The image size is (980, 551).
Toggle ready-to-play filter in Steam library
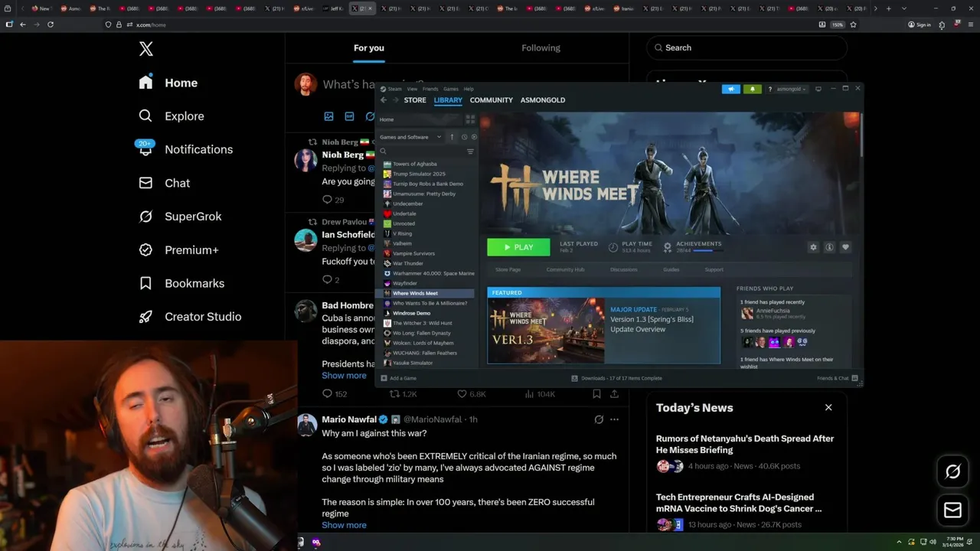click(x=474, y=137)
